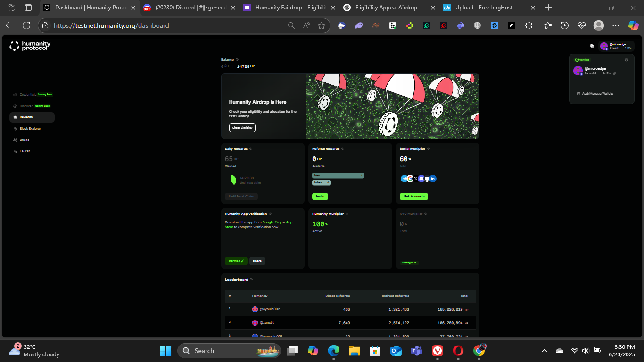Open browser settings and more menu
The width and height of the screenshot is (644, 362).
click(616, 25)
